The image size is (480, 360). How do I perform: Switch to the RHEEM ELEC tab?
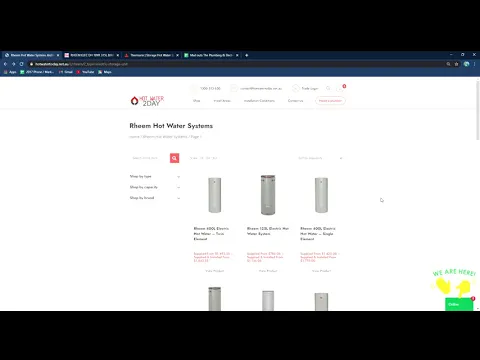coord(92,55)
